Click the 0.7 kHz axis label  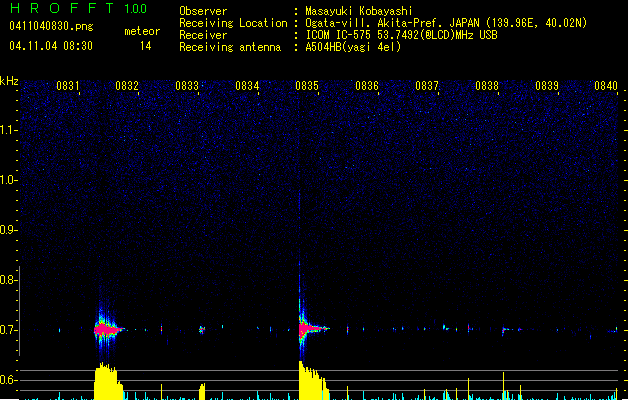pyautogui.click(x=8, y=330)
